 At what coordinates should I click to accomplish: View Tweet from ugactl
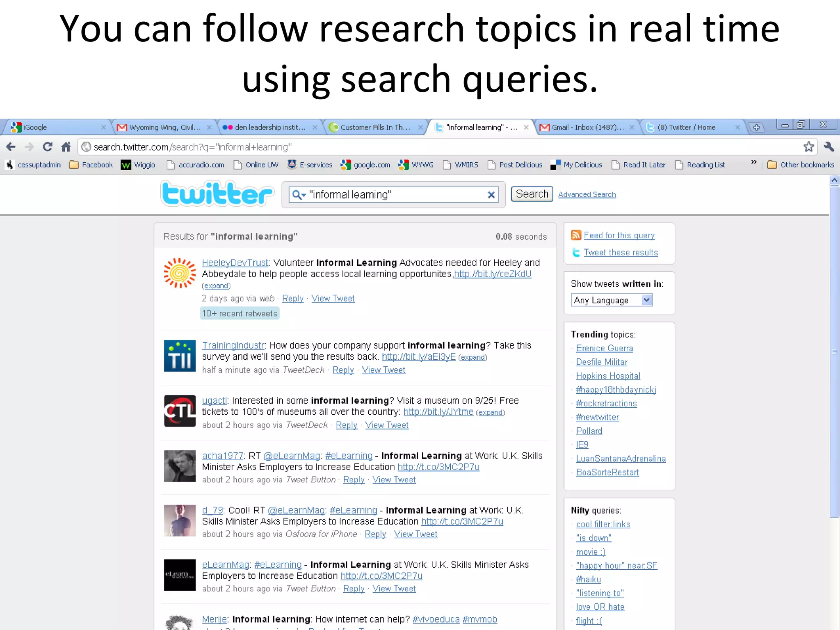point(387,425)
